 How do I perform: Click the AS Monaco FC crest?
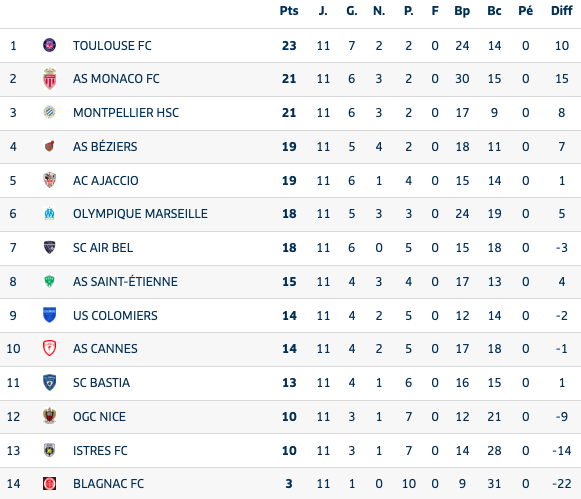[50, 79]
